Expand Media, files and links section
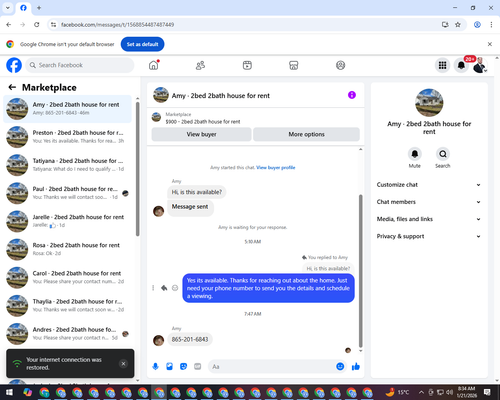 (x=429, y=219)
